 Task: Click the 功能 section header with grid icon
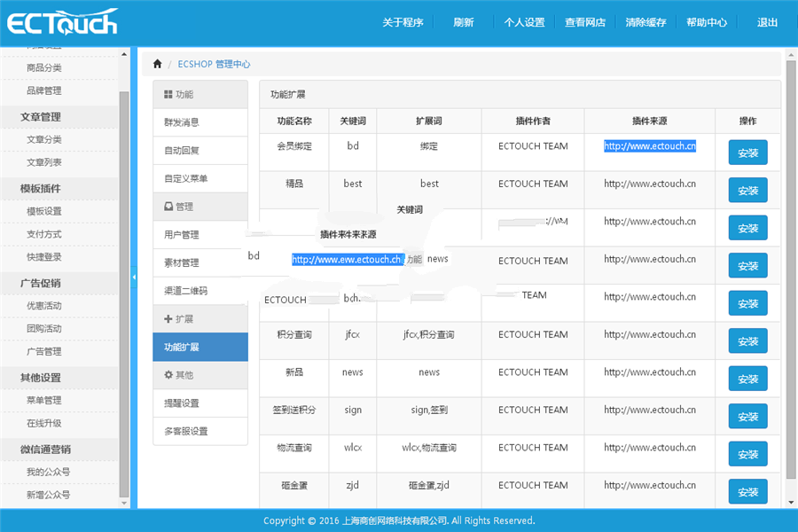[200, 94]
